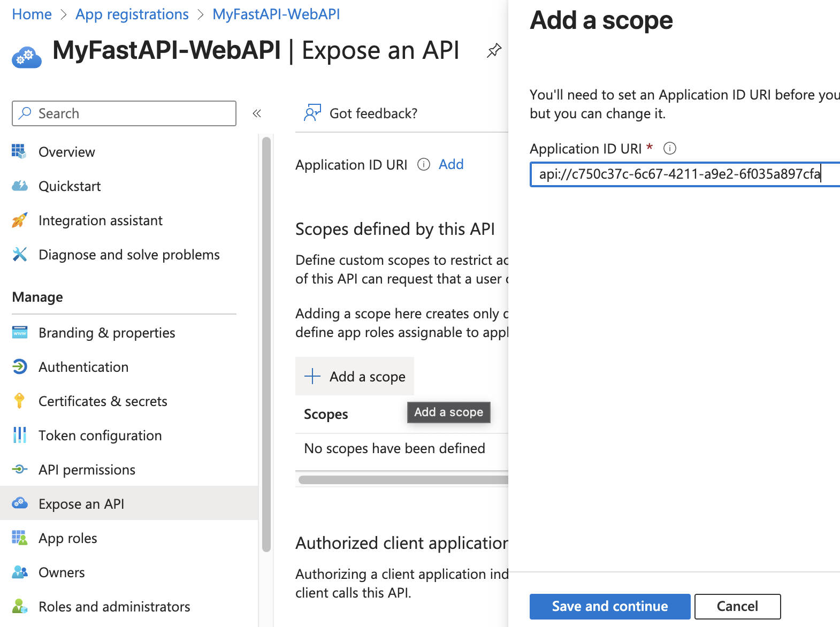Image resolution: width=840 pixels, height=627 pixels.
Task: Open Overview from sidebar
Action: [66, 152]
